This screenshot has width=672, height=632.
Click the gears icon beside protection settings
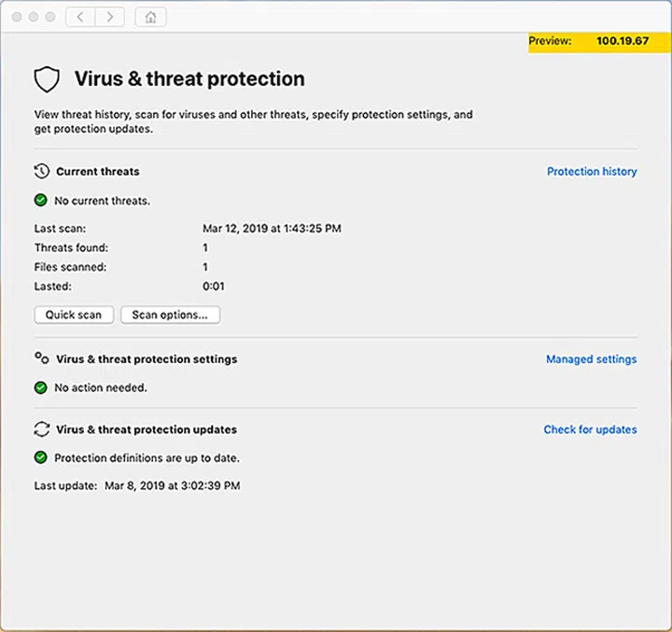click(x=41, y=358)
